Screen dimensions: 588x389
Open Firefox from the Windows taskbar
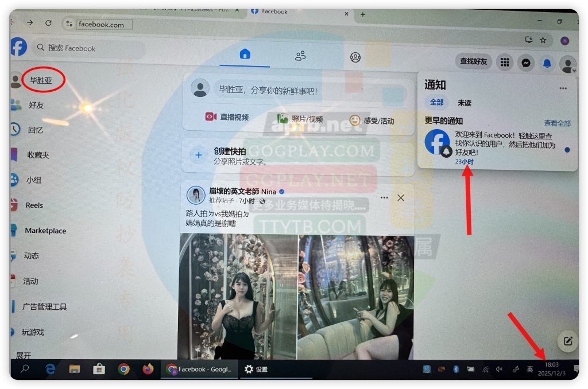(148, 369)
